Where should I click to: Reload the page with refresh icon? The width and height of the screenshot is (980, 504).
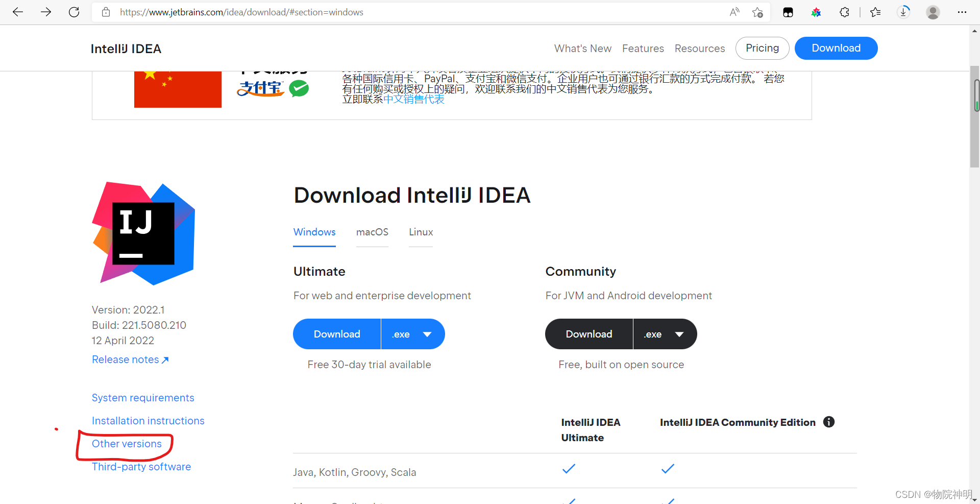click(74, 12)
